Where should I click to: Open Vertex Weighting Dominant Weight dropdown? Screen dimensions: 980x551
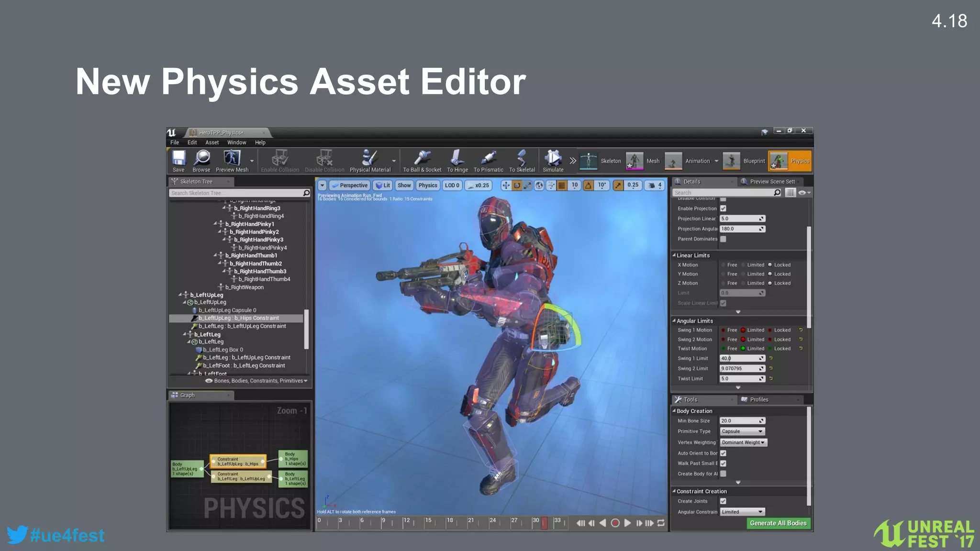pyautogui.click(x=743, y=442)
